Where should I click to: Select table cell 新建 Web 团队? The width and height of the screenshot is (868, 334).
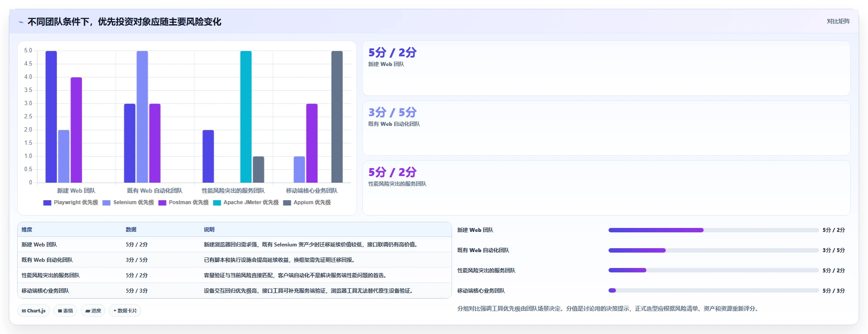[39, 245]
